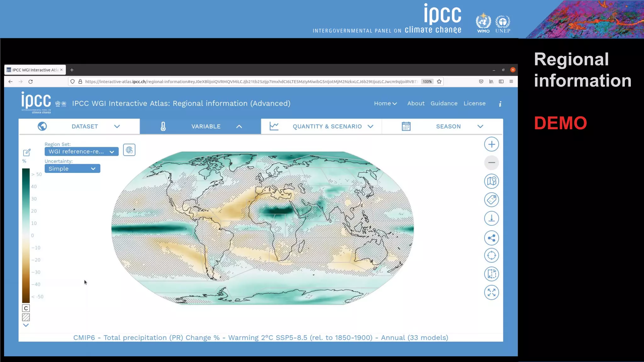This screenshot has height=362, width=644.
Task: Click the share icon button
Action: (491, 238)
